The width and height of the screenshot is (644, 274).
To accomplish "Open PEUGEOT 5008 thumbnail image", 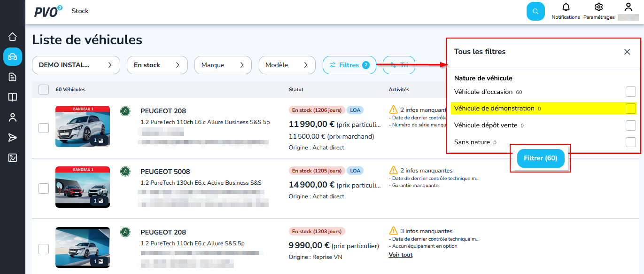I will 83,187.
